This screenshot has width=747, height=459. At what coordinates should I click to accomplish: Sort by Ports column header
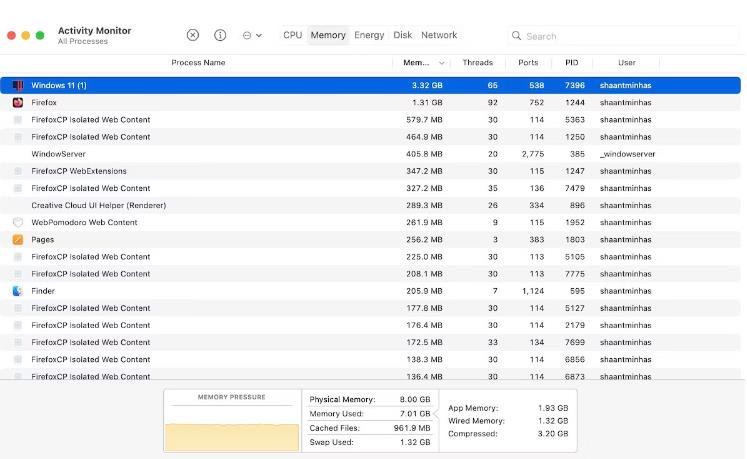pos(528,62)
